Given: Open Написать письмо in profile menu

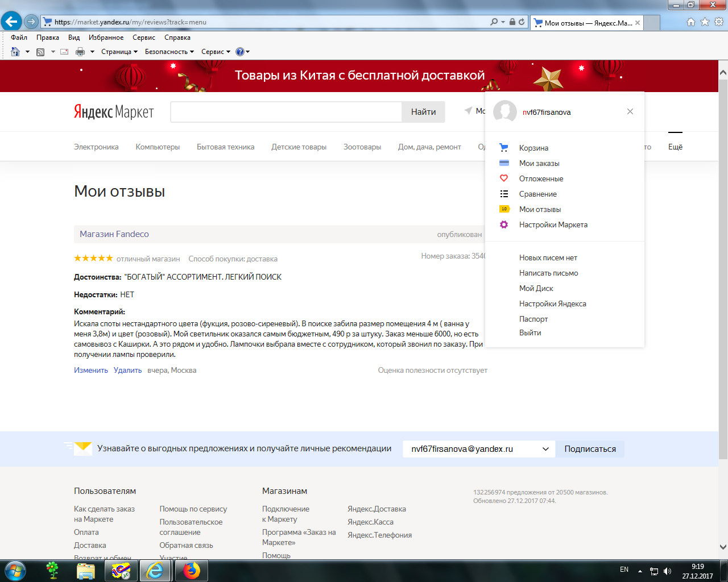Looking at the screenshot, I should [x=549, y=273].
